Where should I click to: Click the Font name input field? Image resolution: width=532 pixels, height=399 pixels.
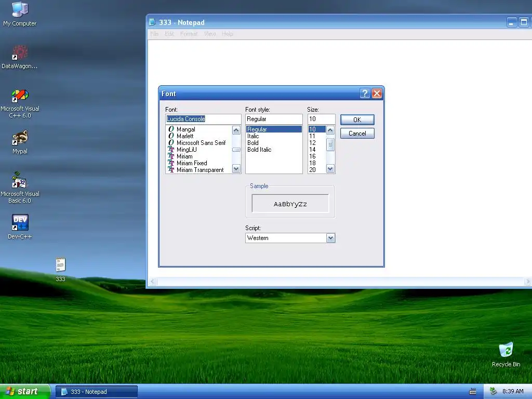coord(203,119)
